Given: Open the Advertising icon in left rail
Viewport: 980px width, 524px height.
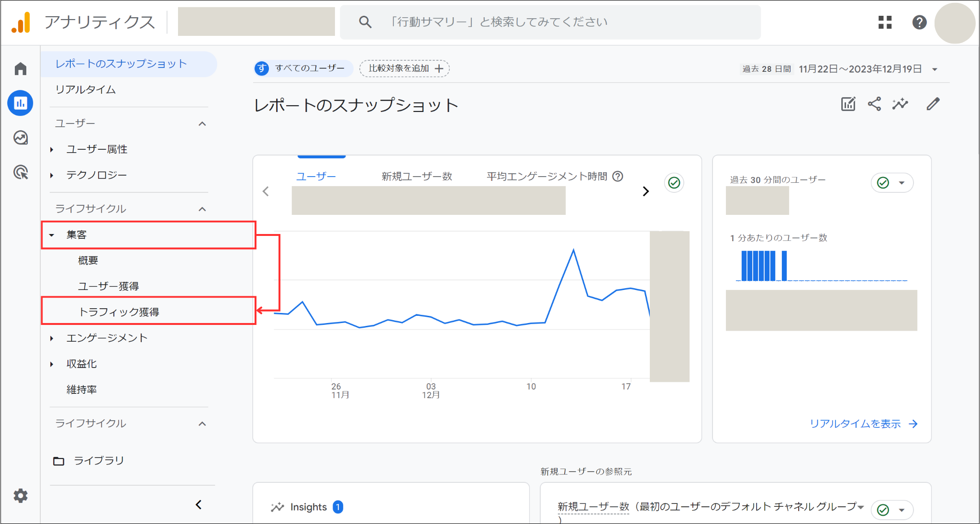Looking at the screenshot, I should [x=21, y=172].
